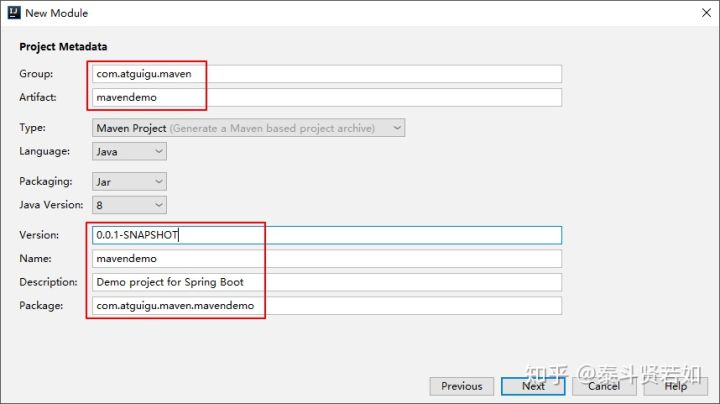The width and height of the screenshot is (720, 404).
Task: Close the New Module dialog
Action: (706, 13)
